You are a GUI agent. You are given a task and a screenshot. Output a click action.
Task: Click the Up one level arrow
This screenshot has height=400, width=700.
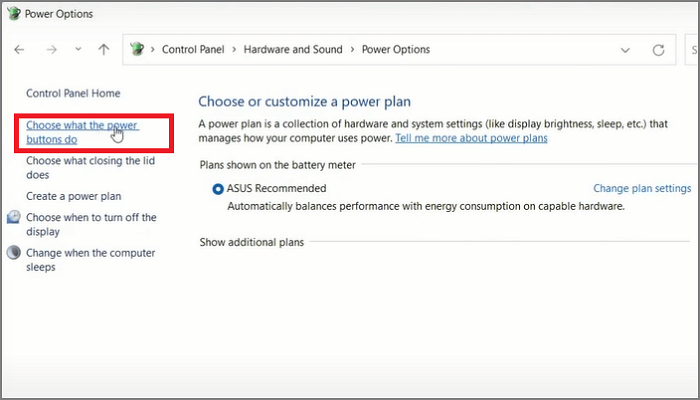(104, 49)
